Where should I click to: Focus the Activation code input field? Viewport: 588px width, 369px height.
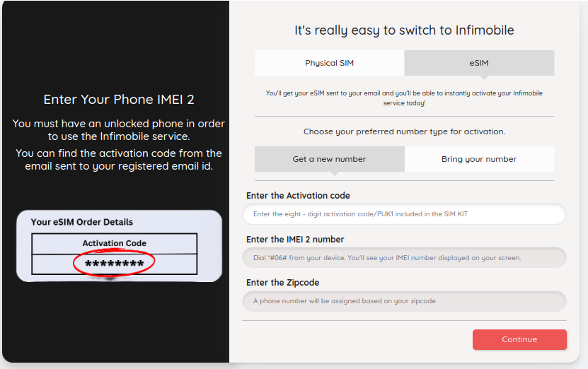pos(404,214)
